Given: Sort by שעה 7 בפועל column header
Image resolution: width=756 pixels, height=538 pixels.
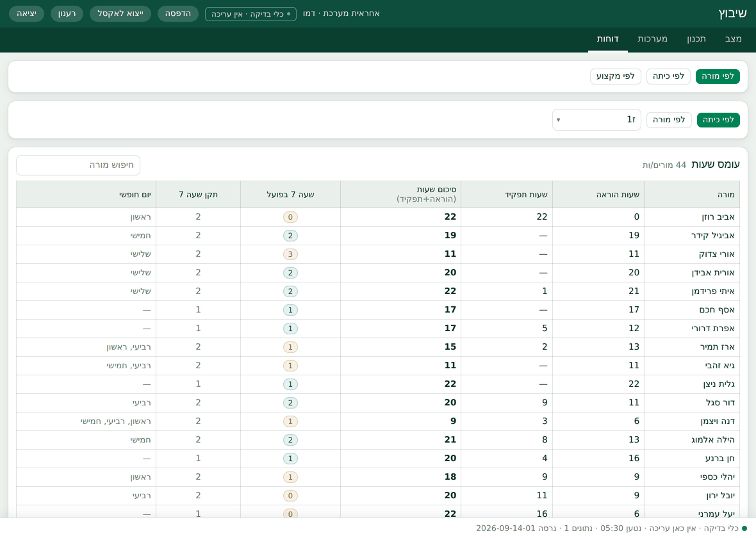Looking at the screenshot, I should point(290,195).
